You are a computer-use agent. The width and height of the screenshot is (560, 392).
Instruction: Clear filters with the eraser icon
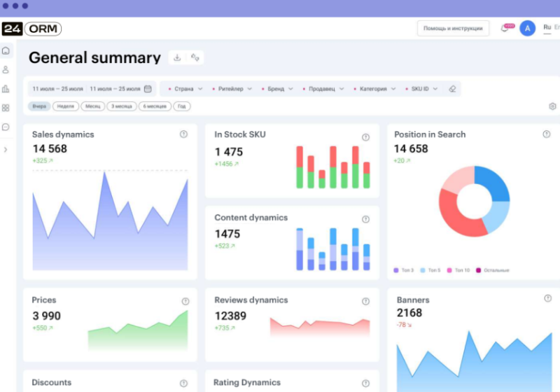point(452,89)
